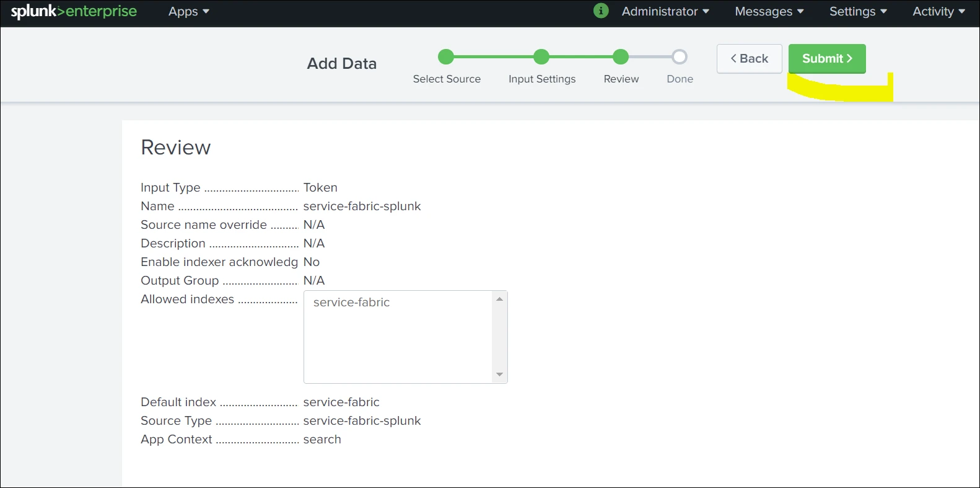Image resolution: width=980 pixels, height=488 pixels.
Task: Click the Allowed indexes scroll down arrow
Action: coord(499,375)
